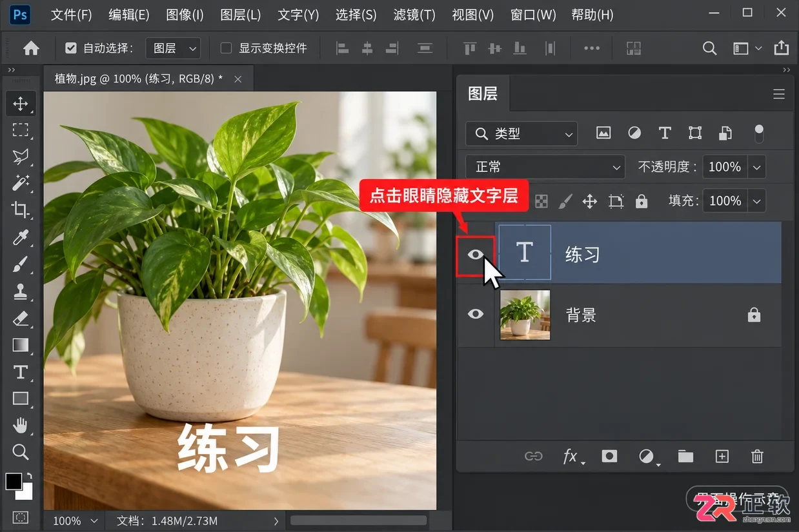Viewport: 799px width, 532px height.
Task: Click the Share icon at top right
Action: pyautogui.click(x=781, y=48)
